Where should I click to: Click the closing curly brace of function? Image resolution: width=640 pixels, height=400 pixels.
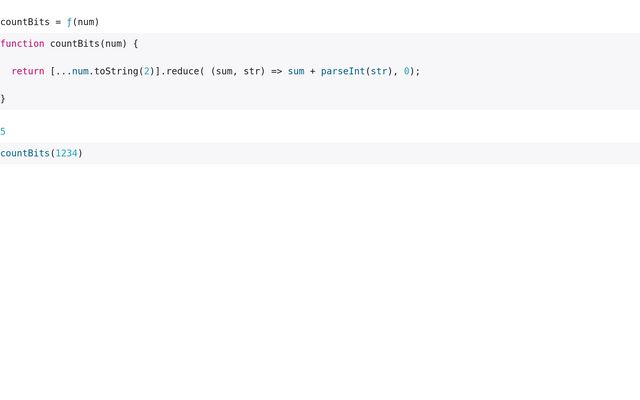pyautogui.click(x=3, y=99)
